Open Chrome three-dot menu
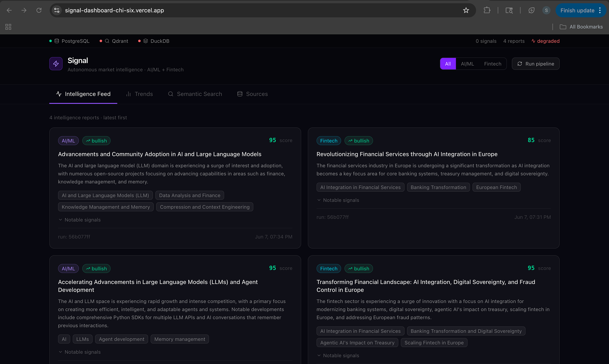 pos(600,10)
